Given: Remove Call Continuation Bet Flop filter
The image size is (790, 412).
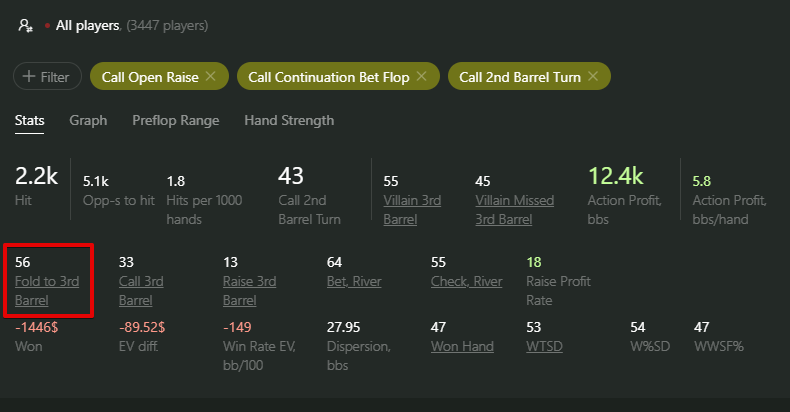Looking at the screenshot, I should (x=421, y=76).
